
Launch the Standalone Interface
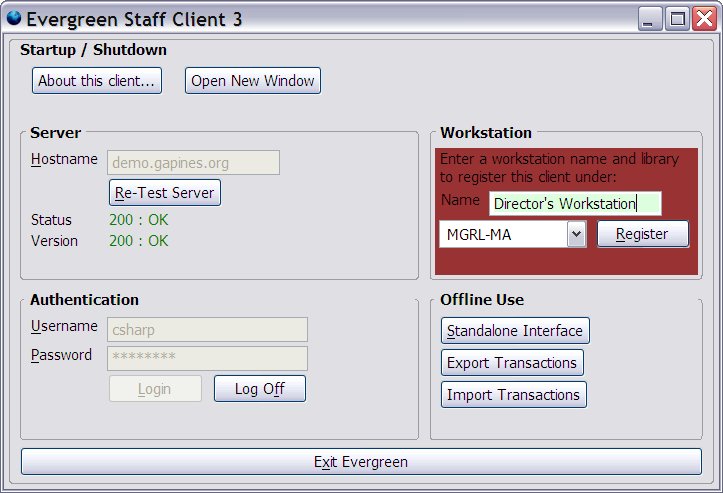515,331
